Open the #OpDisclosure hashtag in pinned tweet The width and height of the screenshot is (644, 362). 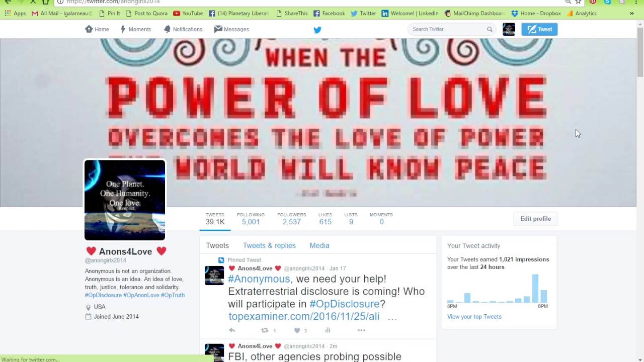pyautogui.click(x=345, y=304)
